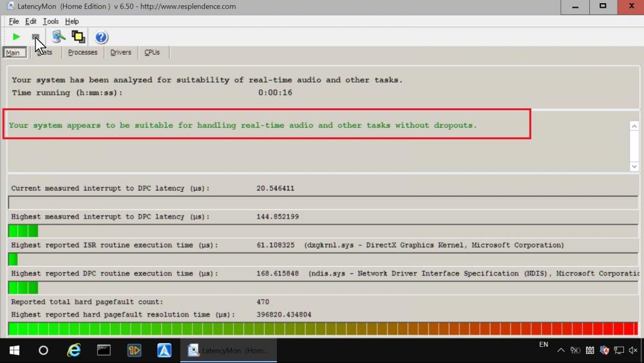This screenshot has width=644, height=363.
Task: Click the current DPC latency value 20.546411
Action: (x=275, y=188)
